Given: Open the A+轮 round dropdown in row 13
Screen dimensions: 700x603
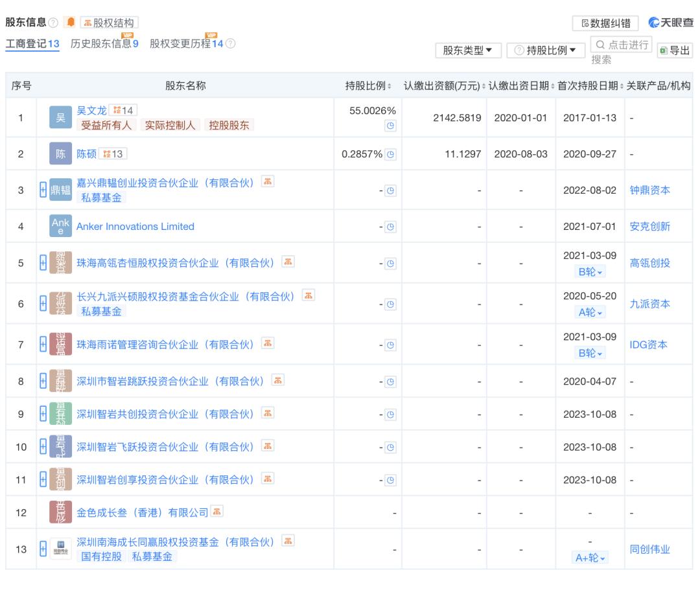Looking at the screenshot, I should pyautogui.click(x=590, y=558).
